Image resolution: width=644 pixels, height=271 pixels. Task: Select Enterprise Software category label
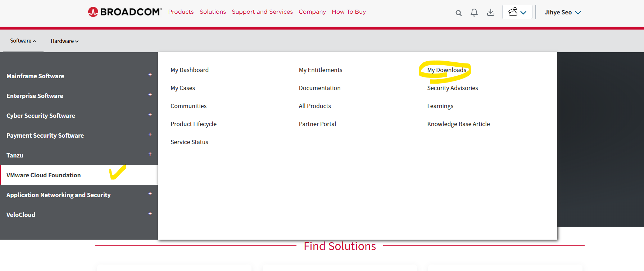[x=35, y=96]
